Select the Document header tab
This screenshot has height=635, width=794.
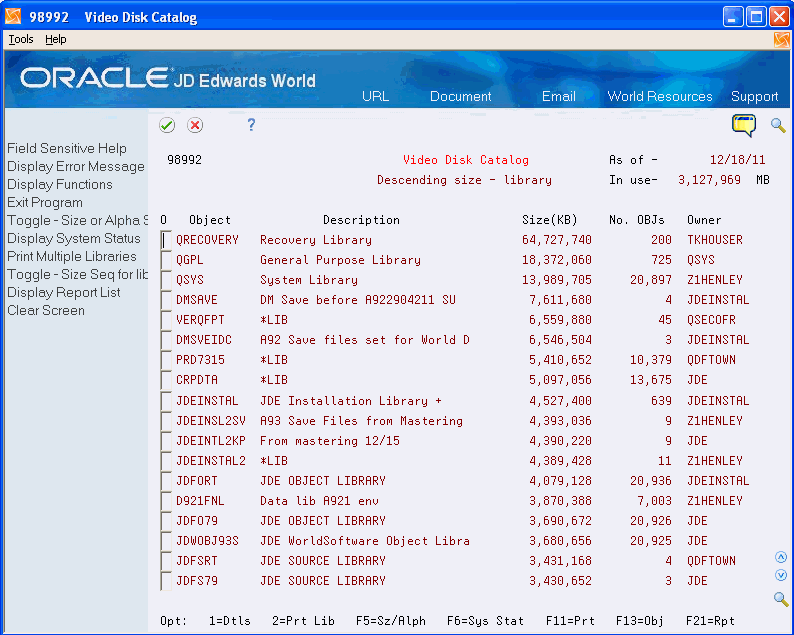[460, 96]
